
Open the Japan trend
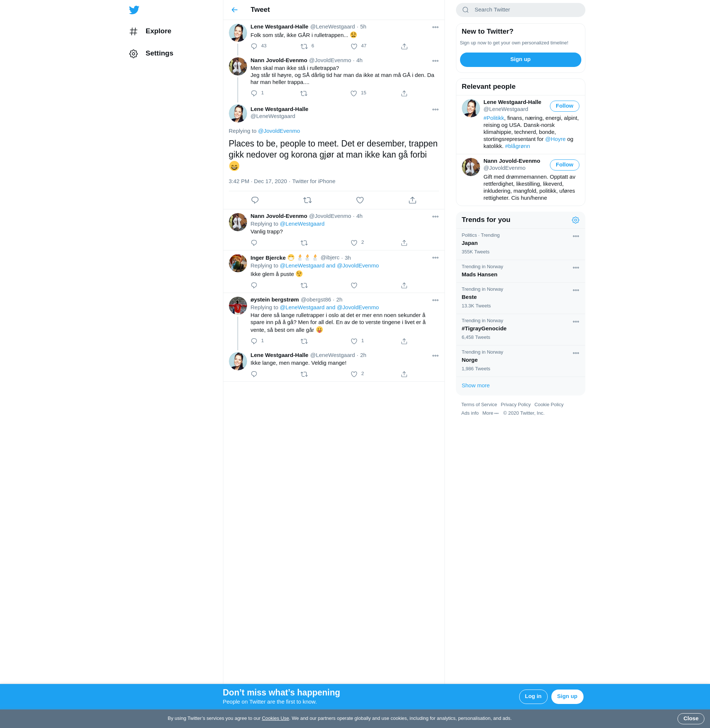coord(520,244)
